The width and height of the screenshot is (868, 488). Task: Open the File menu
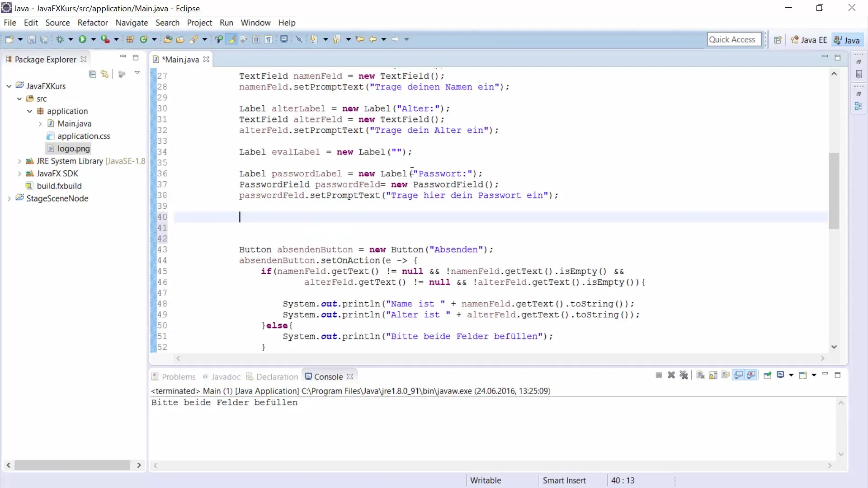point(10,23)
